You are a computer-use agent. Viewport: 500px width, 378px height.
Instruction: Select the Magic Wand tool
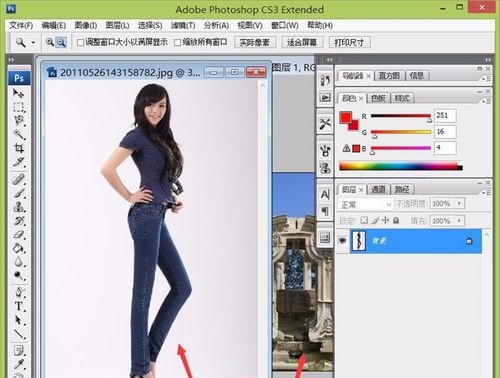18,134
